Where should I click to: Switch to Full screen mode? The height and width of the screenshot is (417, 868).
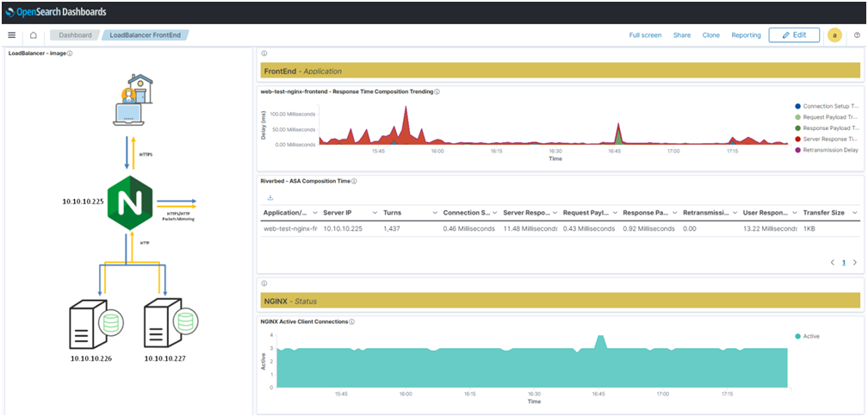tap(645, 34)
